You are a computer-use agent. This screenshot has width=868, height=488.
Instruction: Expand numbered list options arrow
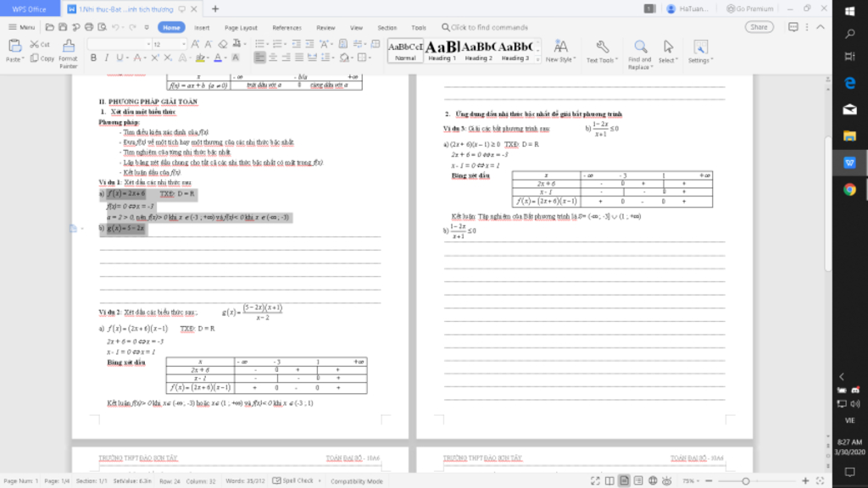287,44
